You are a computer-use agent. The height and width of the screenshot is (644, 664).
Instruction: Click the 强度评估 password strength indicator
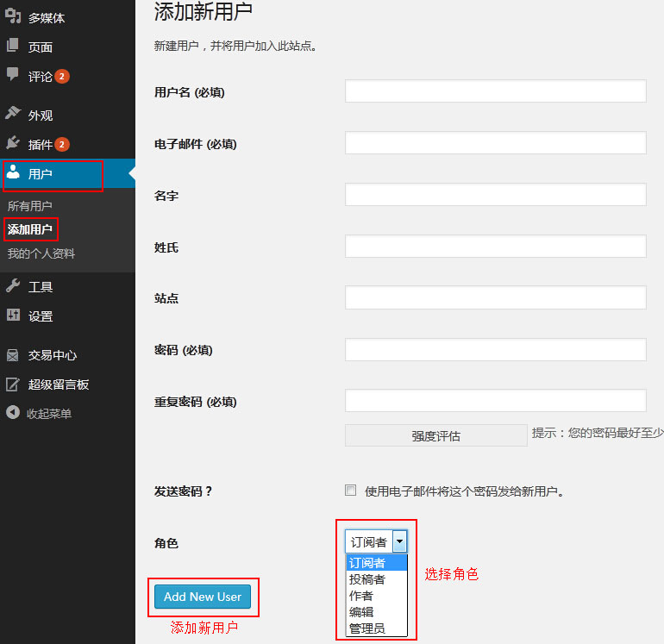(x=435, y=435)
